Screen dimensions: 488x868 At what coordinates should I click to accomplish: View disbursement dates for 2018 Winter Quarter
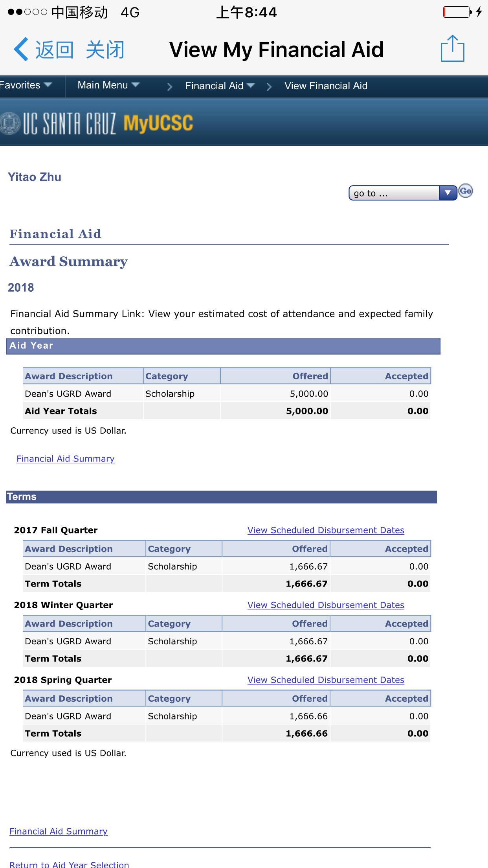tap(325, 605)
